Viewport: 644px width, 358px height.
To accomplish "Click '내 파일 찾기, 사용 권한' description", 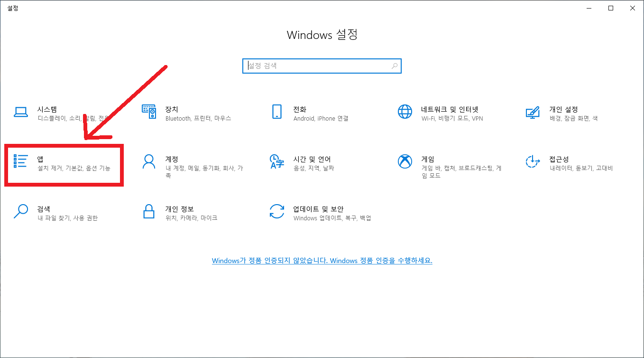I will 68,218.
